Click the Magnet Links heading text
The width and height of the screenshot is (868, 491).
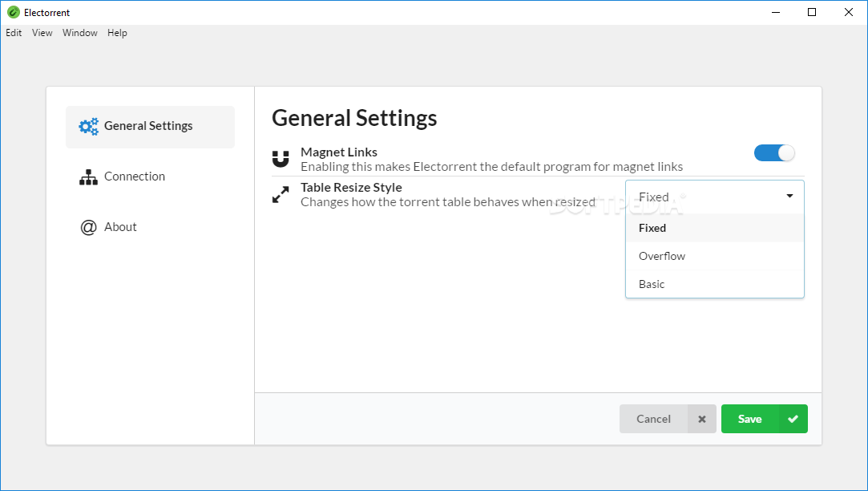point(339,152)
